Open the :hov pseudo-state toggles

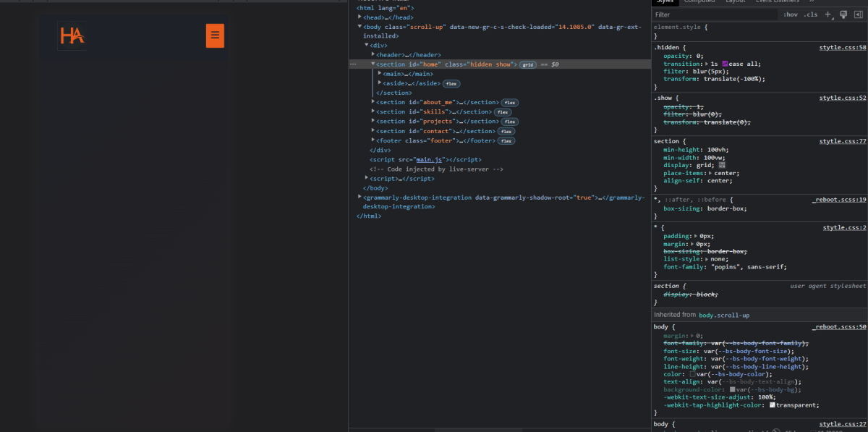791,14
